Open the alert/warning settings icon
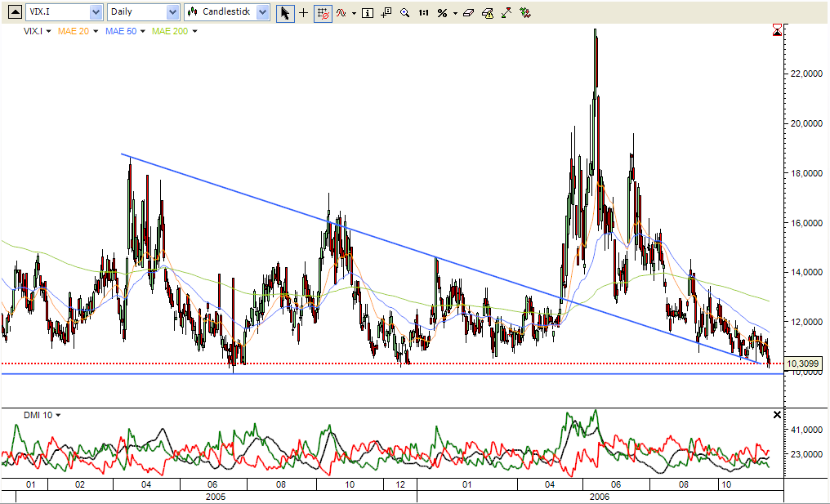The height and width of the screenshot is (504, 830). pos(485,12)
